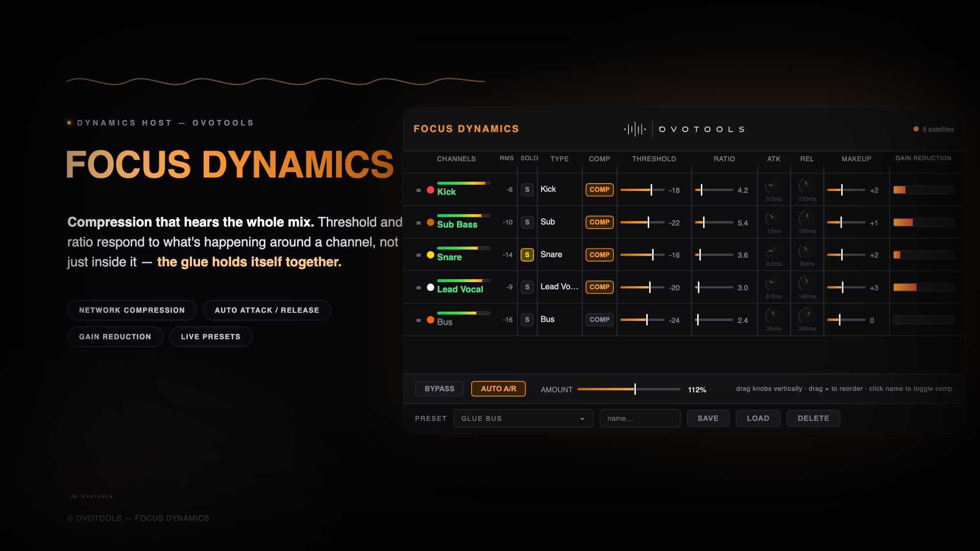Click the Kick RMS level meter bar
Screen dimensions: 980x551
tap(463, 183)
